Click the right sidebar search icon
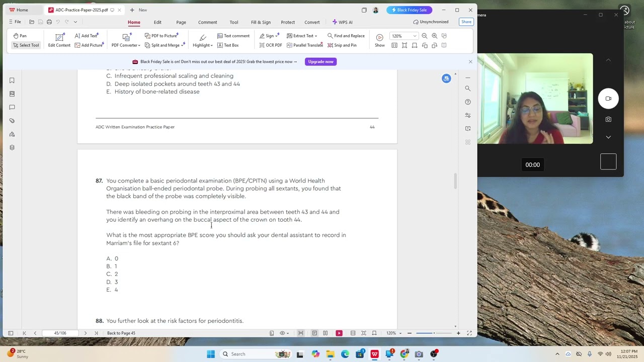 coord(468,88)
